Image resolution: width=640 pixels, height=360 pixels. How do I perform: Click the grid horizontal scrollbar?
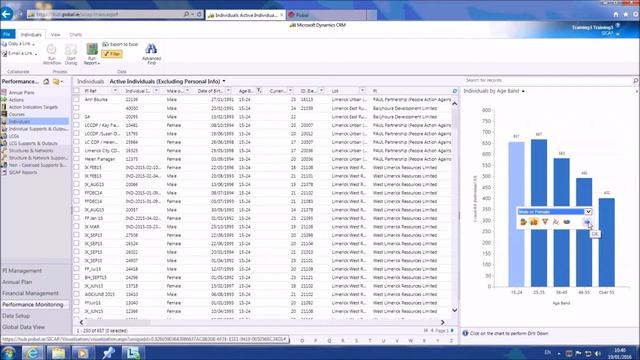pos(262,322)
